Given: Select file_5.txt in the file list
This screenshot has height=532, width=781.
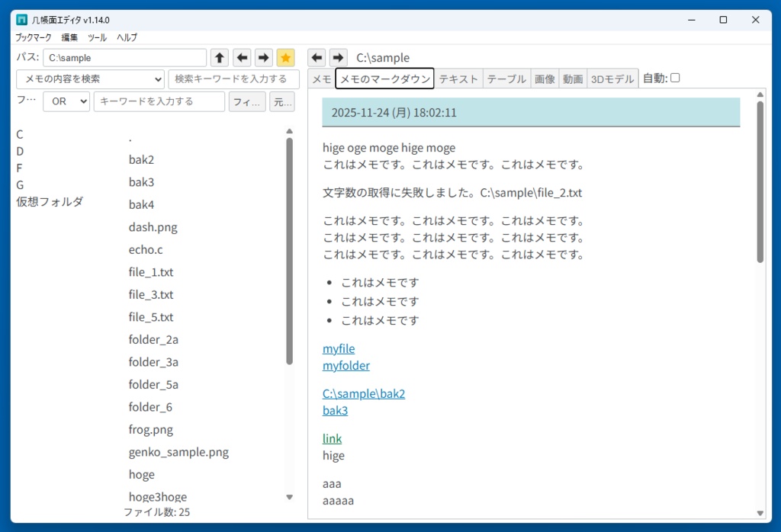Looking at the screenshot, I should point(151,317).
